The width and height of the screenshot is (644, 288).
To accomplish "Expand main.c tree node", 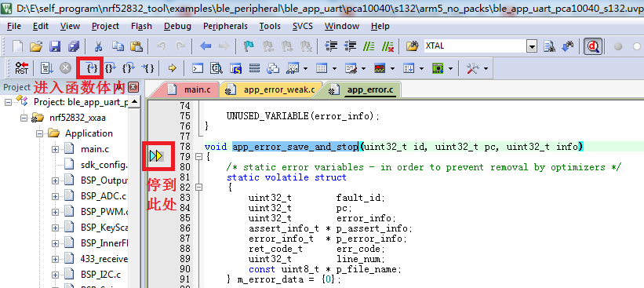I will point(55,149).
